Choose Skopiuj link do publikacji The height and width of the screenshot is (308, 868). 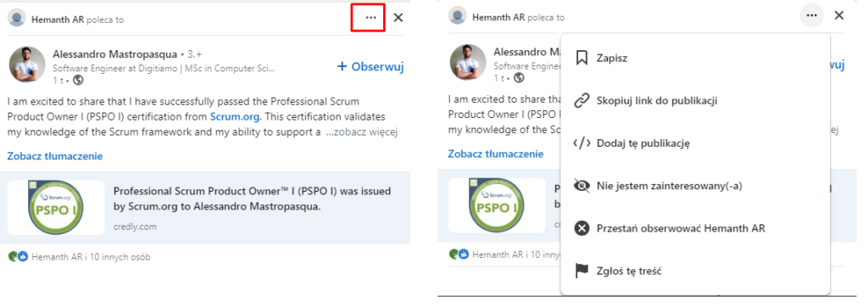pos(695,101)
